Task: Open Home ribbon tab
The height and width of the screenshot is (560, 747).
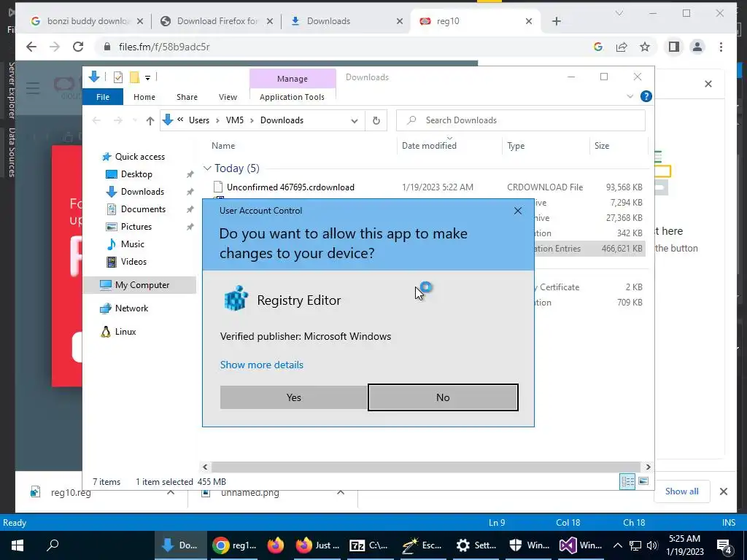Action: (x=144, y=97)
